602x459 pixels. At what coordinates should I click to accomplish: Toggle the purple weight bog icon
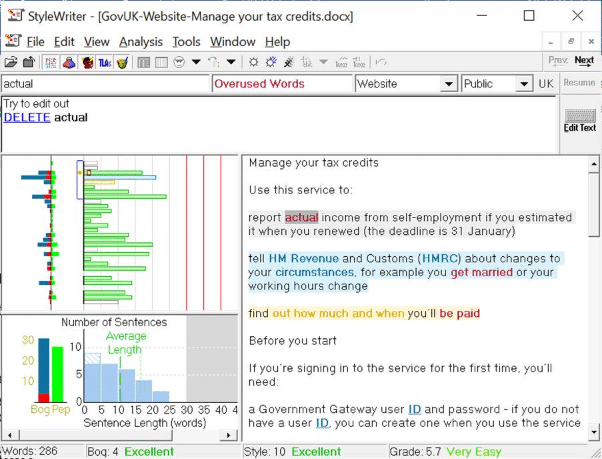pyautogui.click(x=69, y=62)
